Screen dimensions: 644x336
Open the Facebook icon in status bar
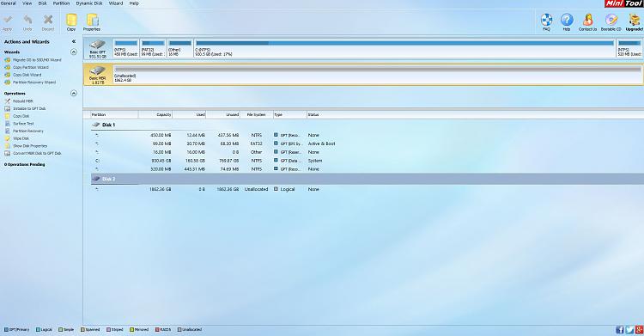click(620, 330)
